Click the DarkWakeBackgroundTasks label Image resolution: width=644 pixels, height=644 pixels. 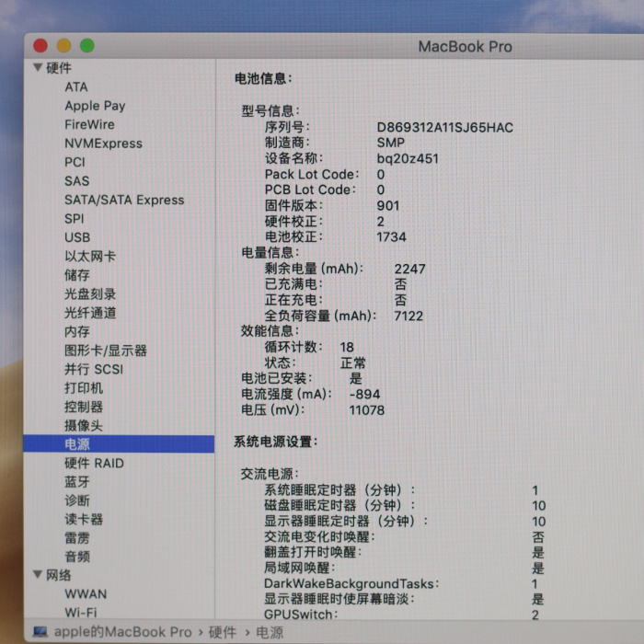(351, 583)
